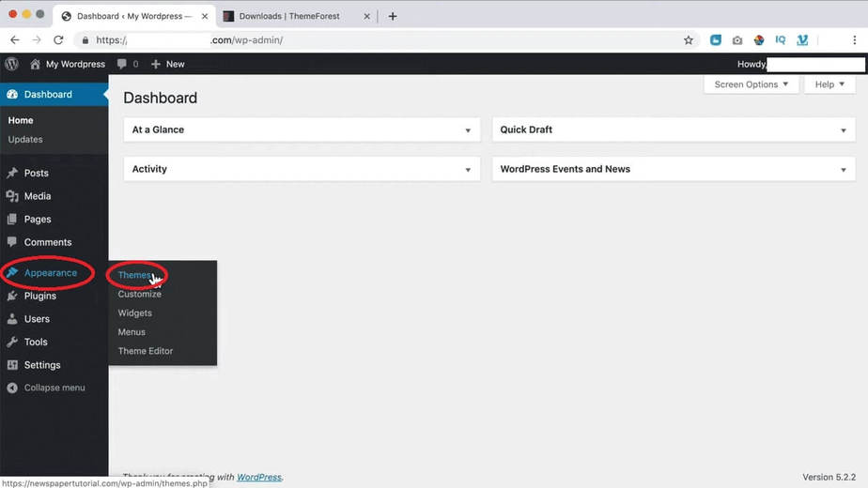Click the Appearance paintbrush icon
Screen dimensions: 868x488
tap(12, 272)
